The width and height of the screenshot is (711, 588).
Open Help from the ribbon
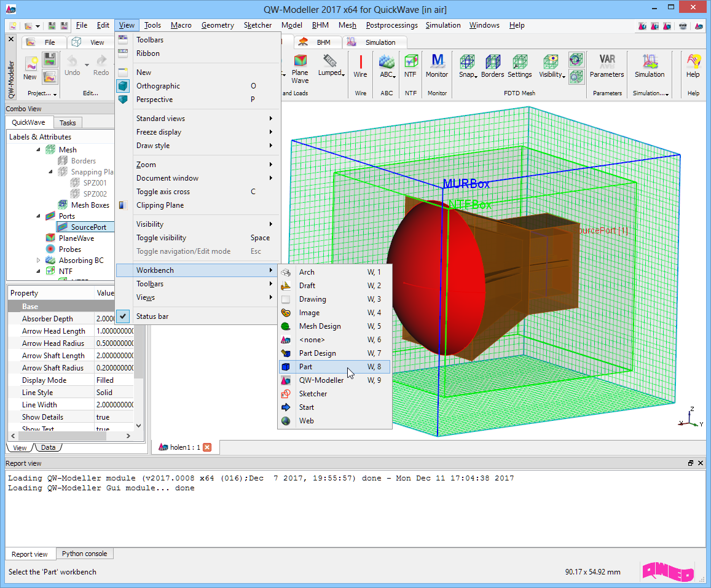(693, 66)
